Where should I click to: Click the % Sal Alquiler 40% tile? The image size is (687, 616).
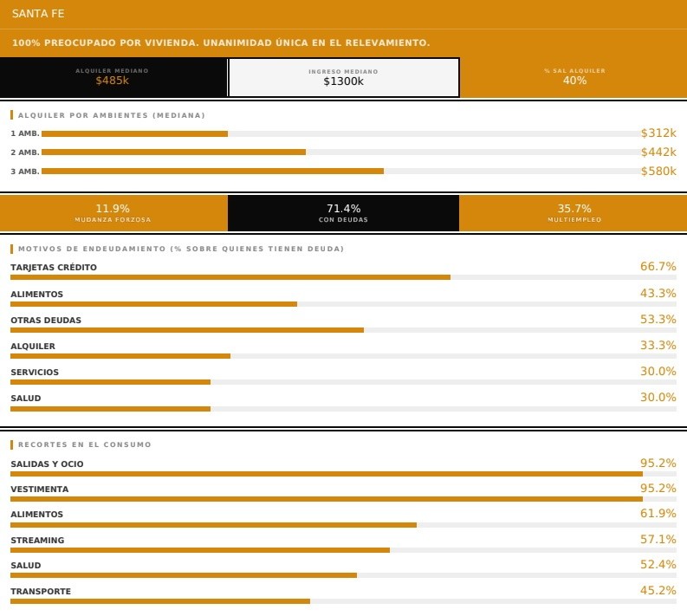tap(574, 77)
